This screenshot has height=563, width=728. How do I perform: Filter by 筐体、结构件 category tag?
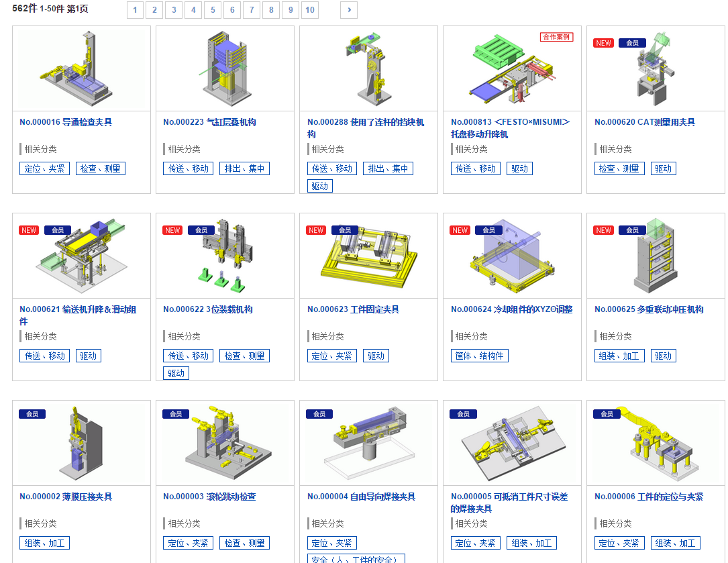479,356
